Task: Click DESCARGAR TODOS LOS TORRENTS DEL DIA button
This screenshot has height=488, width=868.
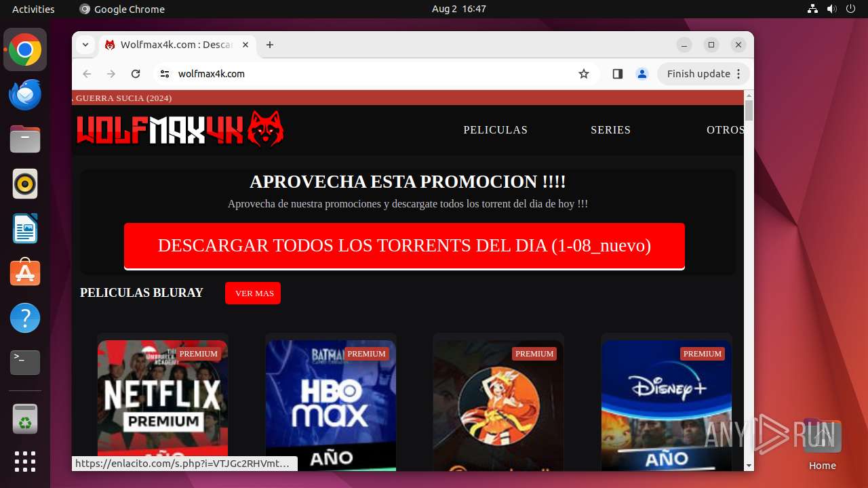Action: click(404, 246)
